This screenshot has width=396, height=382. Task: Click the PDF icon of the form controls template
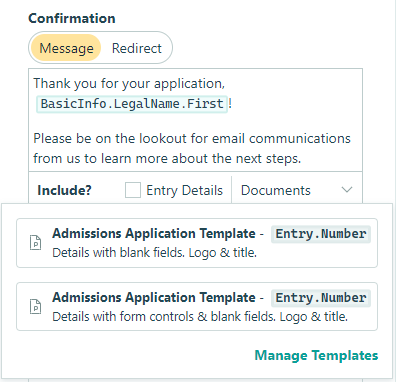click(35, 306)
